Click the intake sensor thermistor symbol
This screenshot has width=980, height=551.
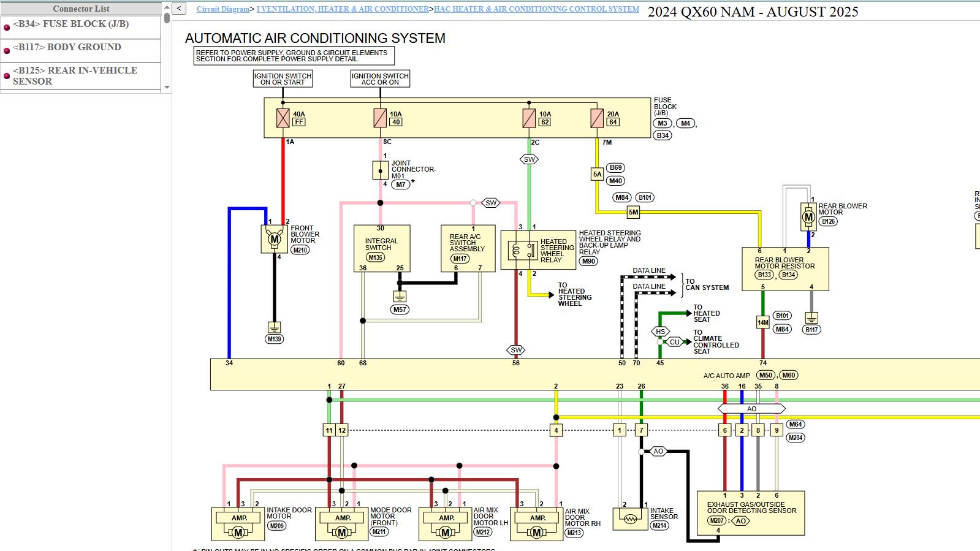629,519
